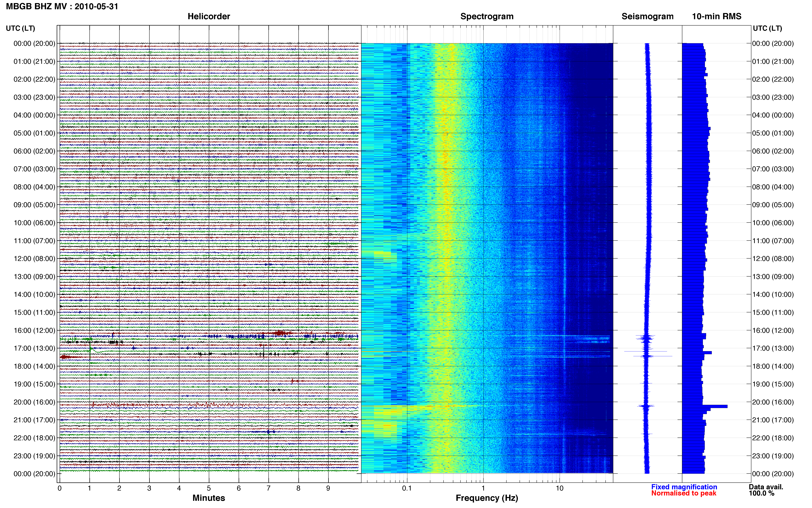Click the tallest RMS bar just after 20:00
Screen dimensions: 812x508
[x=705, y=407]
